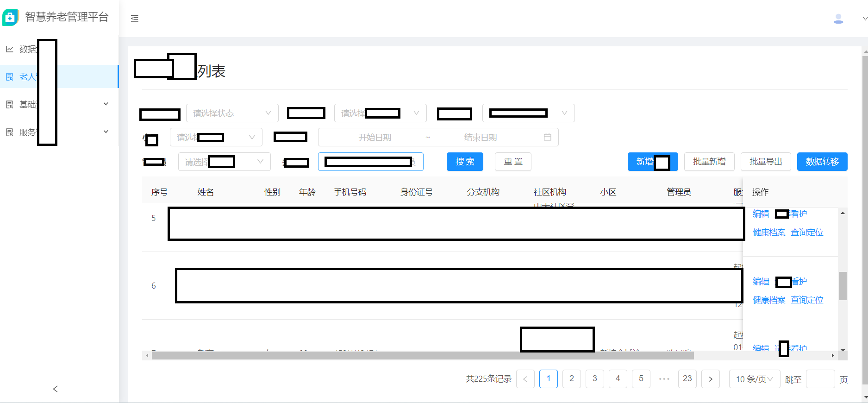Image resolution: width=868 pixels, height=403 pixels.
Task: Click the previous page arrow
Action: click(525, 379)
